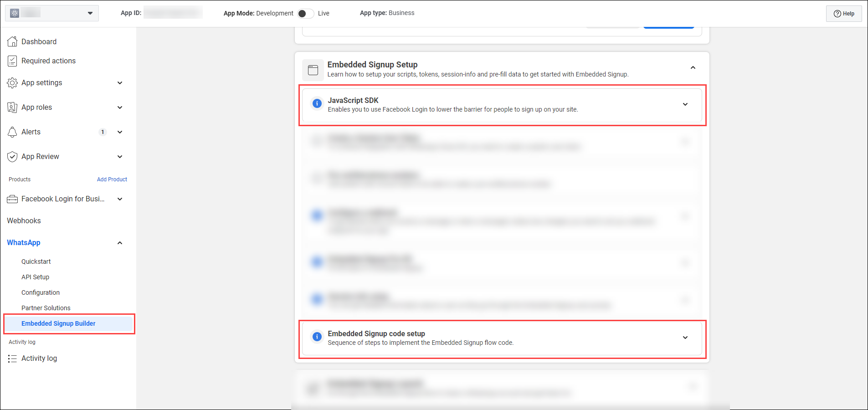Screen dimensions: 868x410
Task: Click the Required actions checklist icon
Action: (x=12, y=61)
